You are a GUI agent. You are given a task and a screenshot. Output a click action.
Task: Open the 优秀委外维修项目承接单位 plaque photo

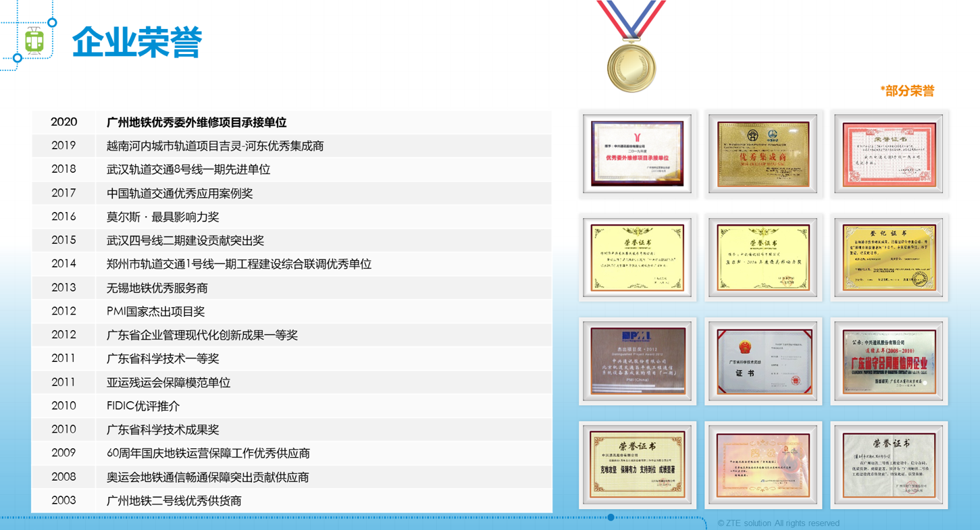tap(638, 154)
